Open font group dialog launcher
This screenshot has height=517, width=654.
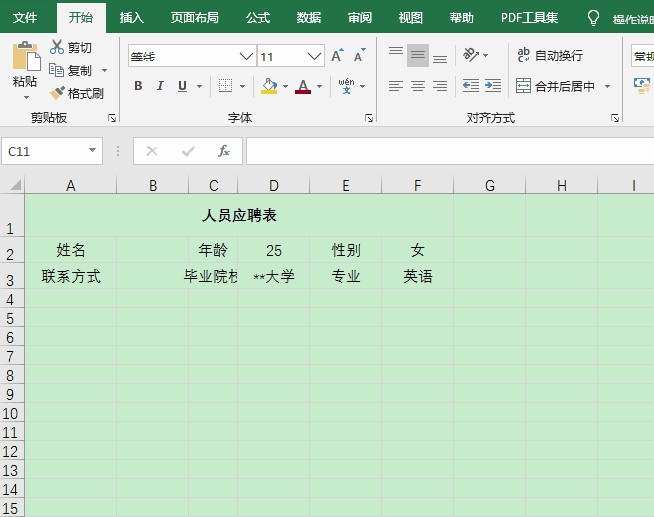pos(369,118)
